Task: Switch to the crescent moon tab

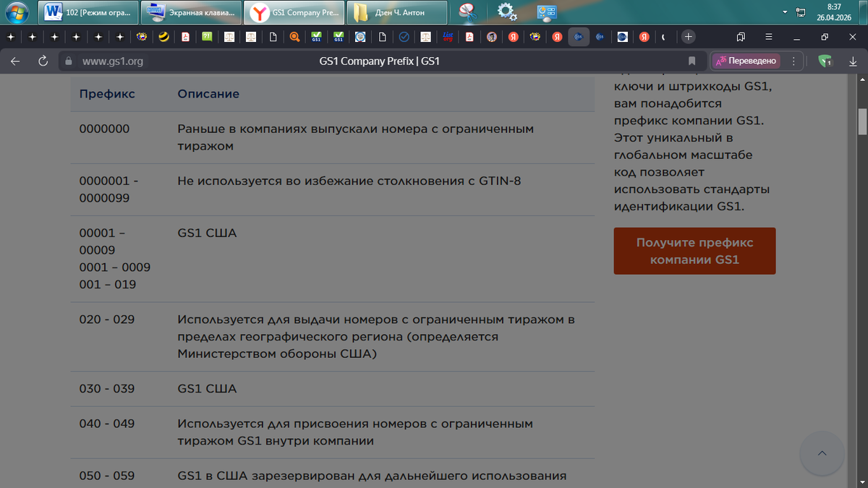Action: coord(664,36)
